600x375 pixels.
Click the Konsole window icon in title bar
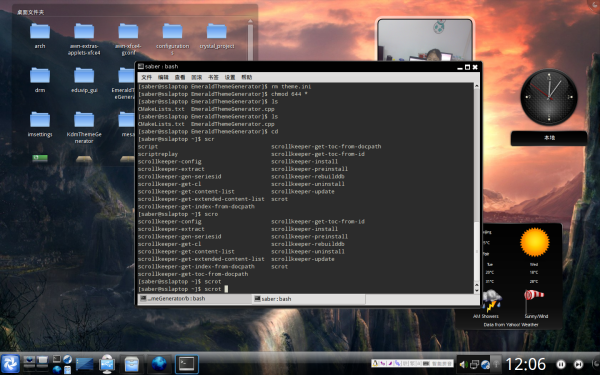(141, 66)
